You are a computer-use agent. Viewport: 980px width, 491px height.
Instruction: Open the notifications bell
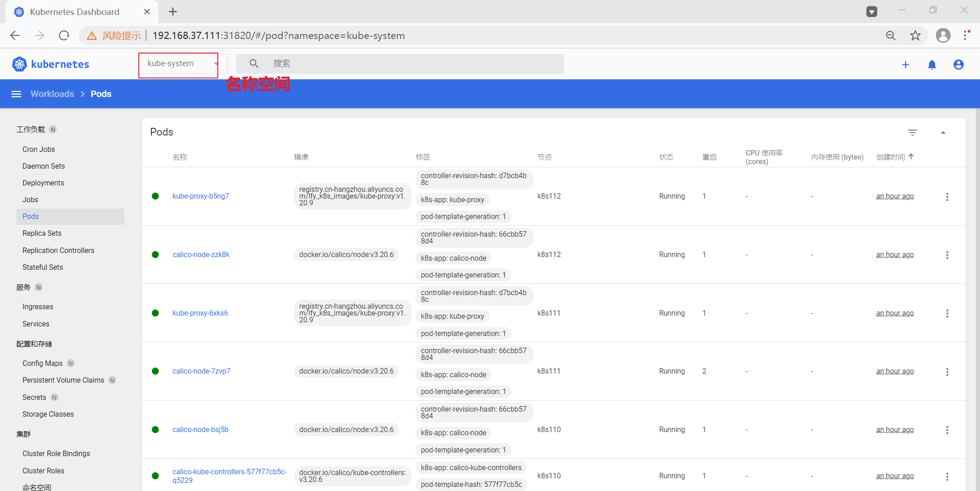pos(932,65)
